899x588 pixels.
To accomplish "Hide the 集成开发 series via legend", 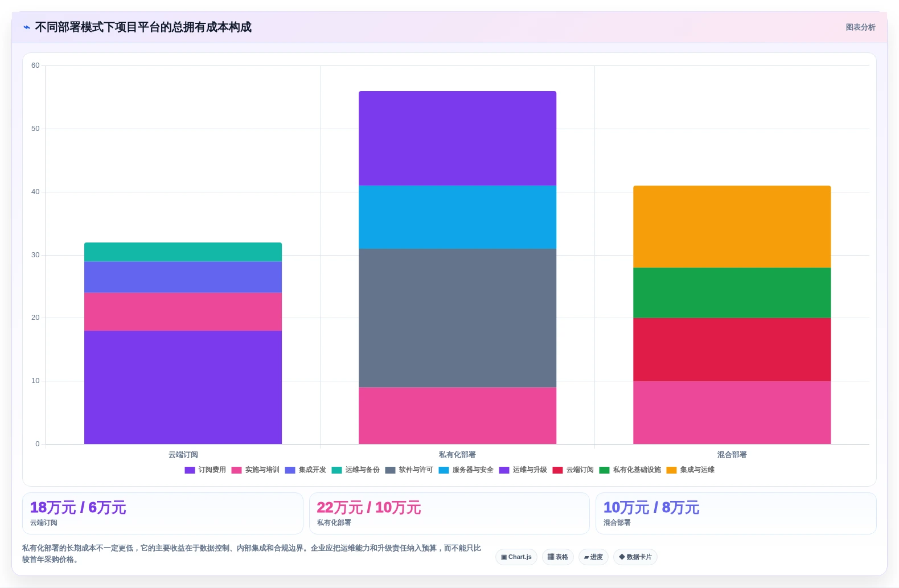I will pyautogui.click(x=305, y=470).
